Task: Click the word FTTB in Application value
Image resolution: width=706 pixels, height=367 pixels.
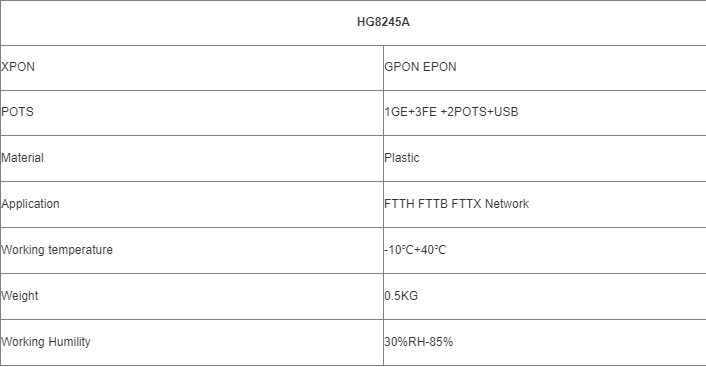Action: coord(433,204)
